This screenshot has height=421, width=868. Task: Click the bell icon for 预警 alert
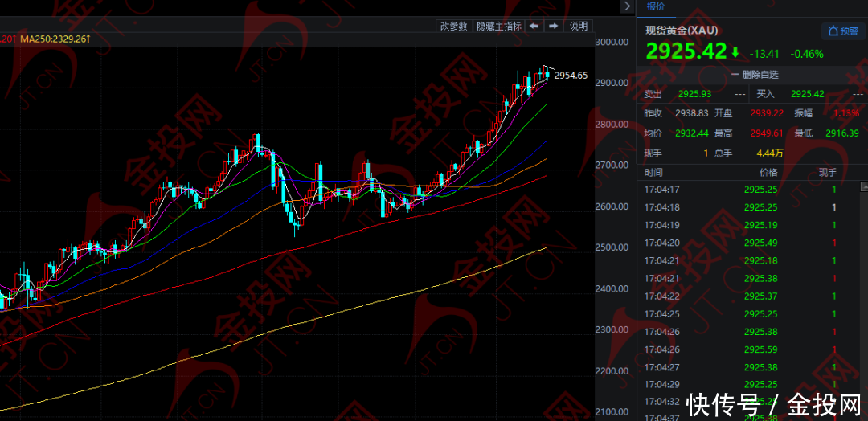click(x=833, y=31)
